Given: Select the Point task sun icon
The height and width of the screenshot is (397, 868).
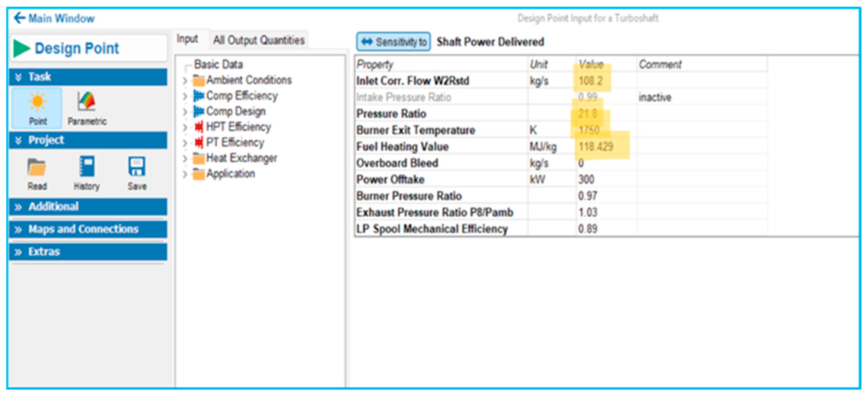Looking at the screenshot, I should pyautogui.click(x=37, y=102).
